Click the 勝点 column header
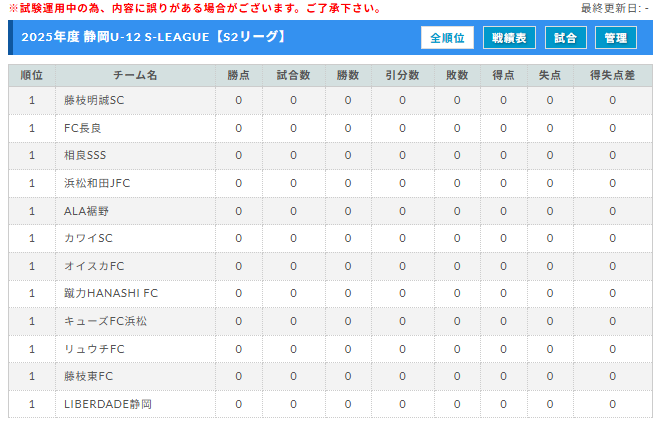 tap(239, 75)
